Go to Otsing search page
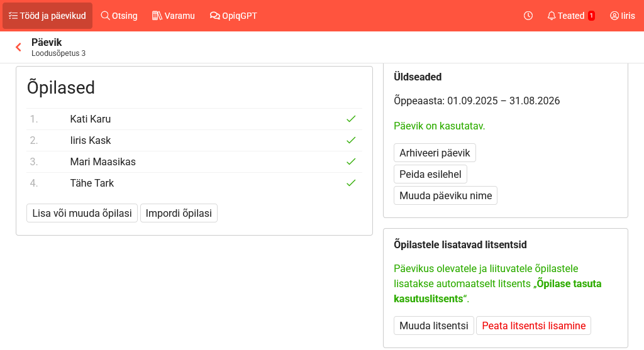 click(119, 16)
